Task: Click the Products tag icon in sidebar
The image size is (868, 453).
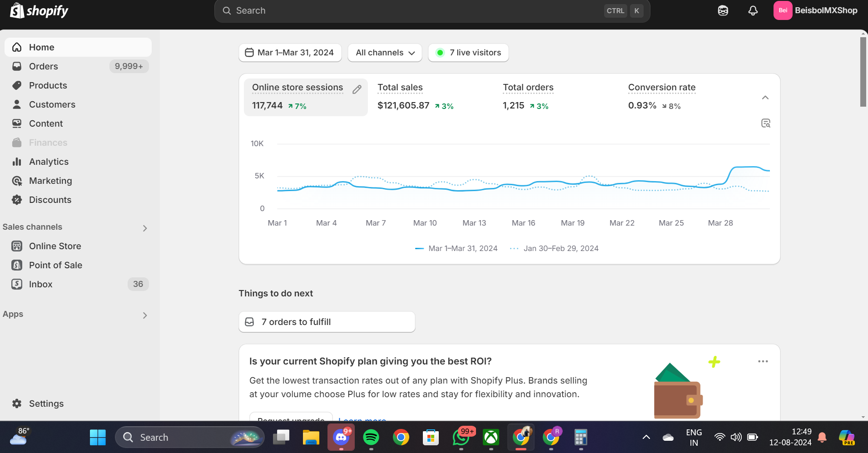Action: 17,85
